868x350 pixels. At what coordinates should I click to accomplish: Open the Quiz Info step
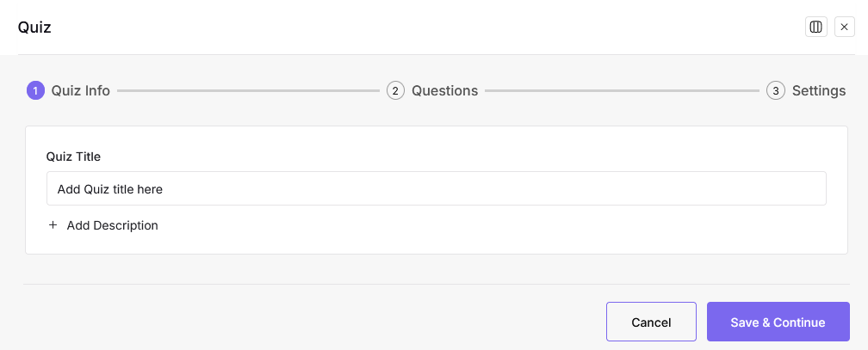click(80, 90)
